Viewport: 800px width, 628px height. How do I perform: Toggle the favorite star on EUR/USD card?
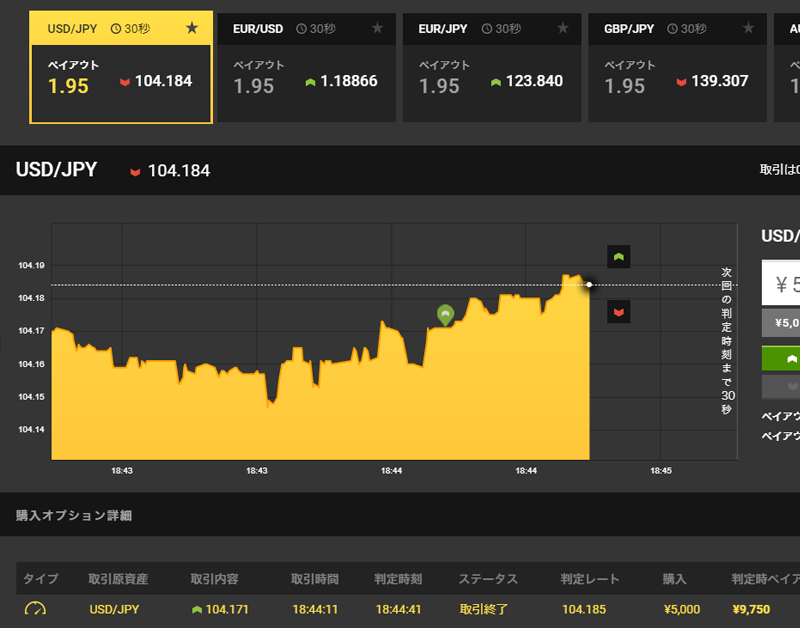[377, 29]
